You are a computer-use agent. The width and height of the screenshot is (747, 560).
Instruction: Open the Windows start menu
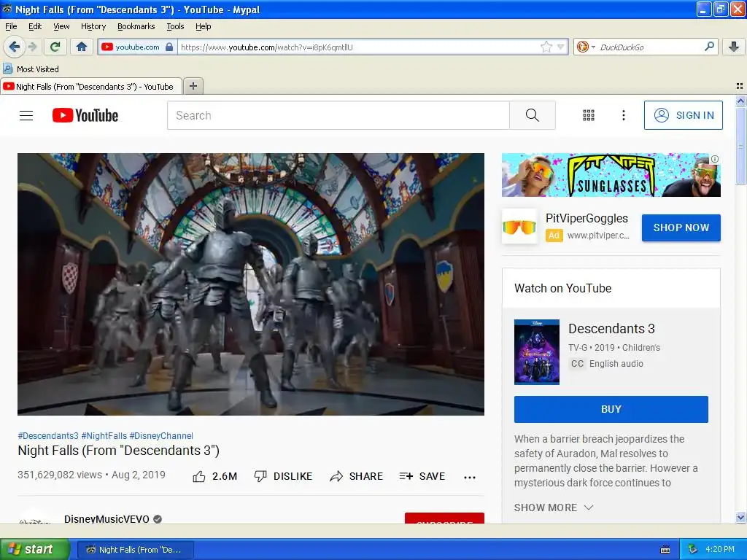coord(34,549)
